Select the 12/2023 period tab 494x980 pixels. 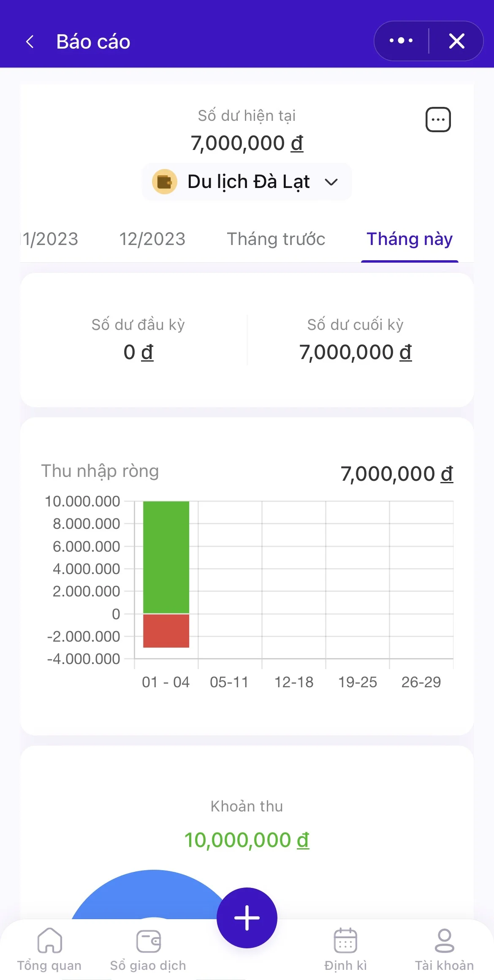coord(152,239)
